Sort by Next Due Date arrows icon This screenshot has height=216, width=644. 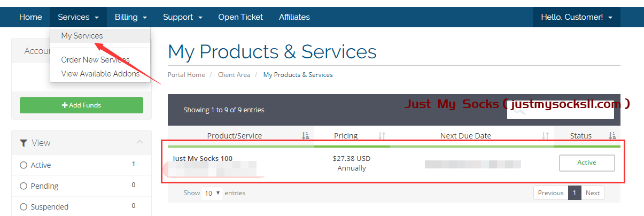545,136
